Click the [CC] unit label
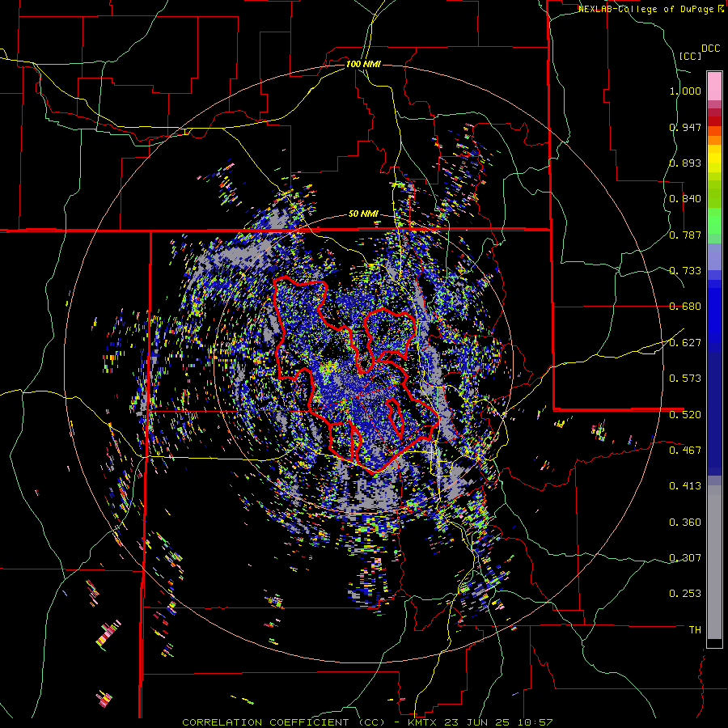 (x=690, y=56)
